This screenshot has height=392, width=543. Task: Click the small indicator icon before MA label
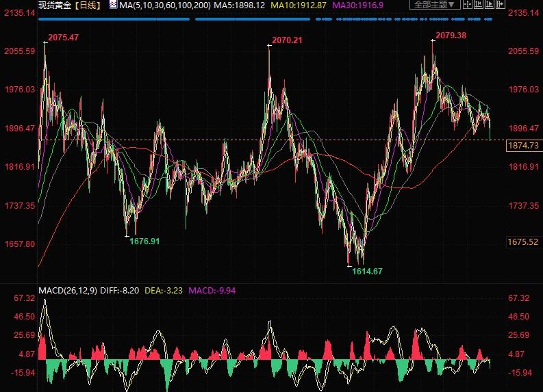click(113, 5)
